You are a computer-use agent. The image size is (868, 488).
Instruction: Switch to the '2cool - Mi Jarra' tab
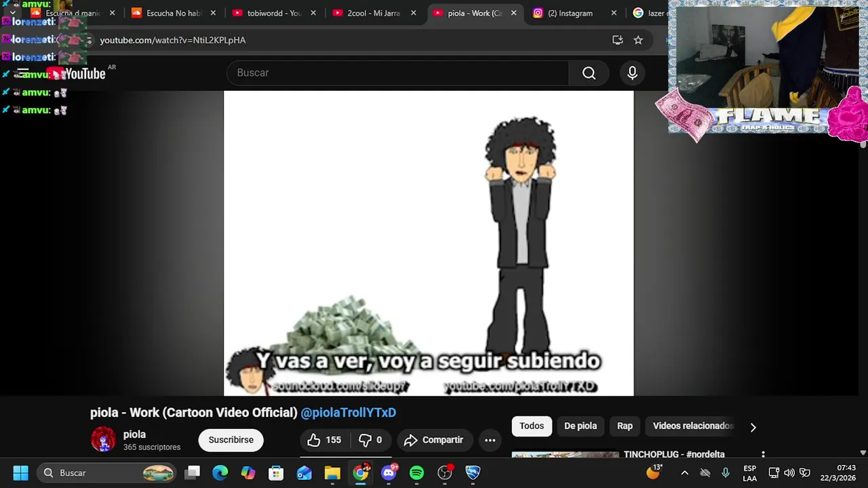(374, 13)
